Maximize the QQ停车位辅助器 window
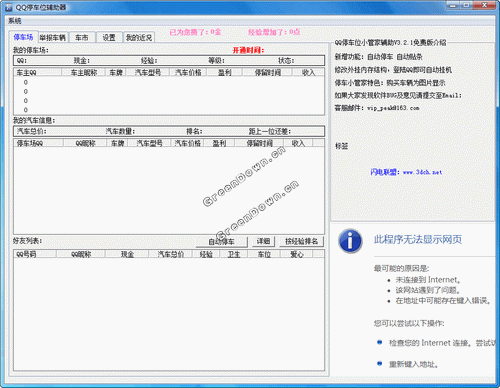 467,5
